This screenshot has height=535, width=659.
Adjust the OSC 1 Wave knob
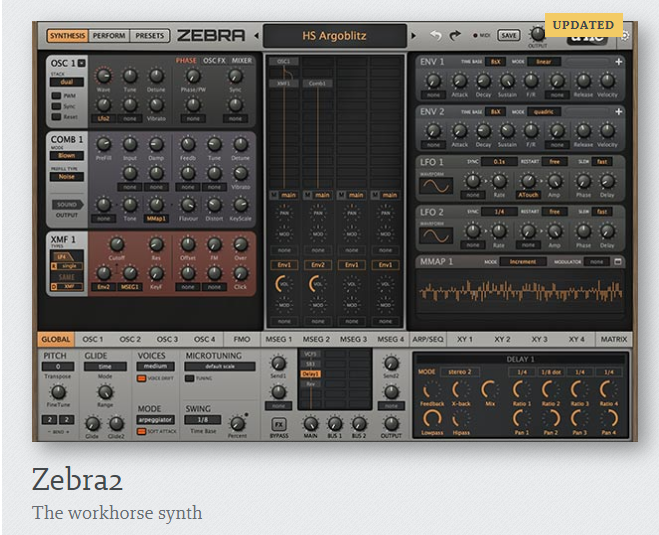(103, 76)
